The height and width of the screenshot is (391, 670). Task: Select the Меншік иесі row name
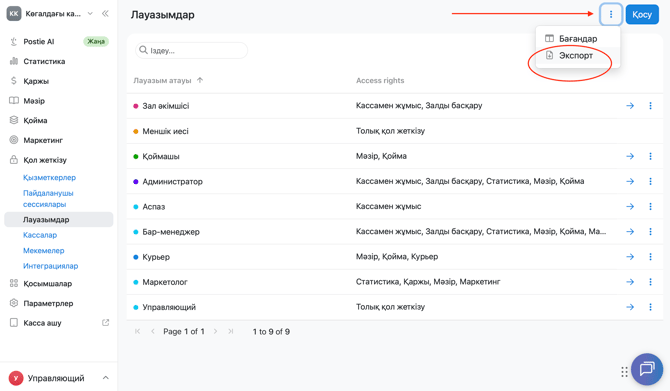coord(165,131)
